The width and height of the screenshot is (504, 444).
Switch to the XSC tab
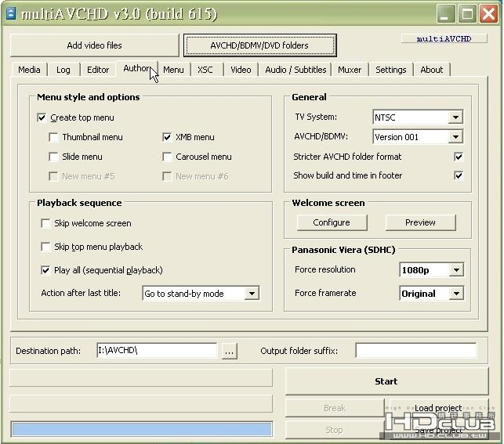pos(205,70)
